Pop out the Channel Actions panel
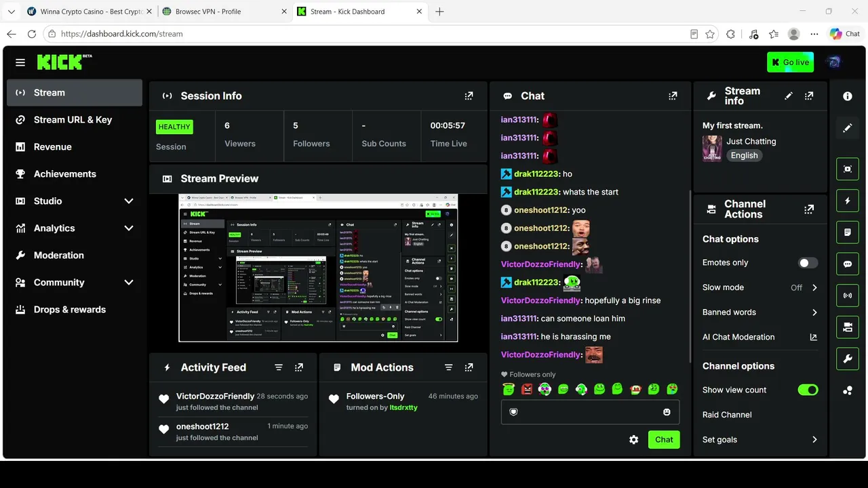The image size is (868, 488). click(x=809, y=209)
